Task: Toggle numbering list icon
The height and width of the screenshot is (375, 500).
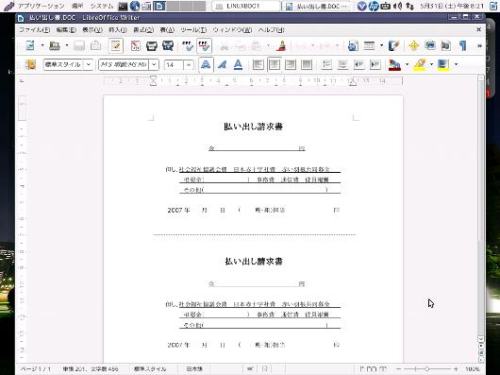Action: point(326,64)
